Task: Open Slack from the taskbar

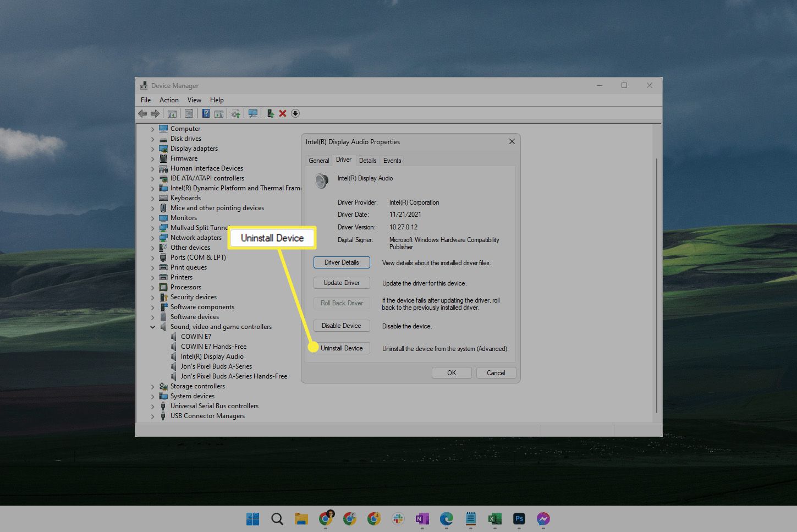Action: tap(398, 519)
